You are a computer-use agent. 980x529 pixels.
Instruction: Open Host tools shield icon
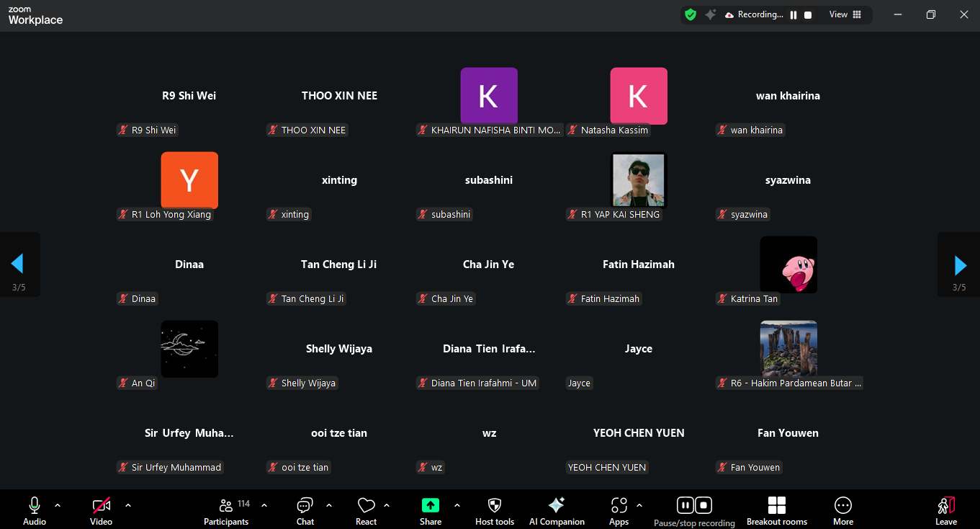pos(495,510)
